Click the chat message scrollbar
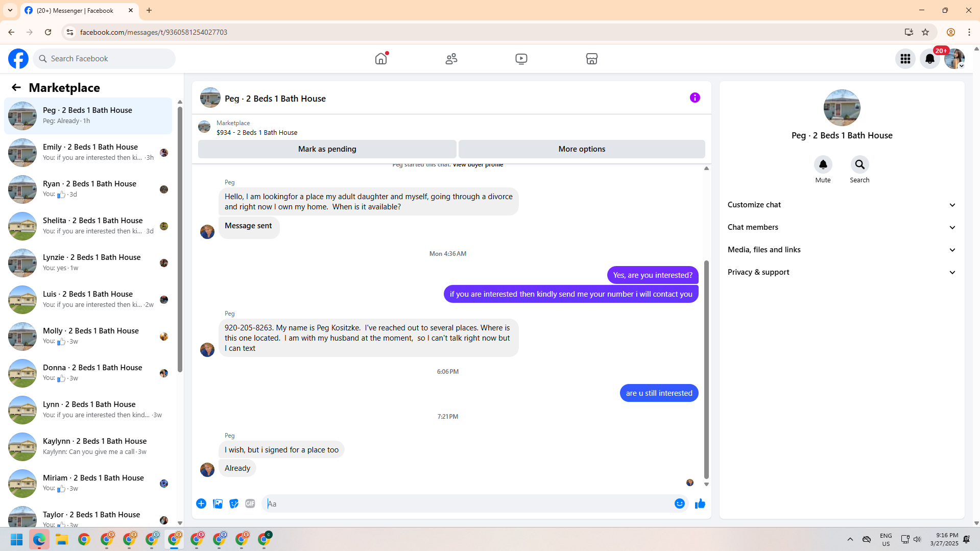 pyautogui.click(x=706, y=370)
